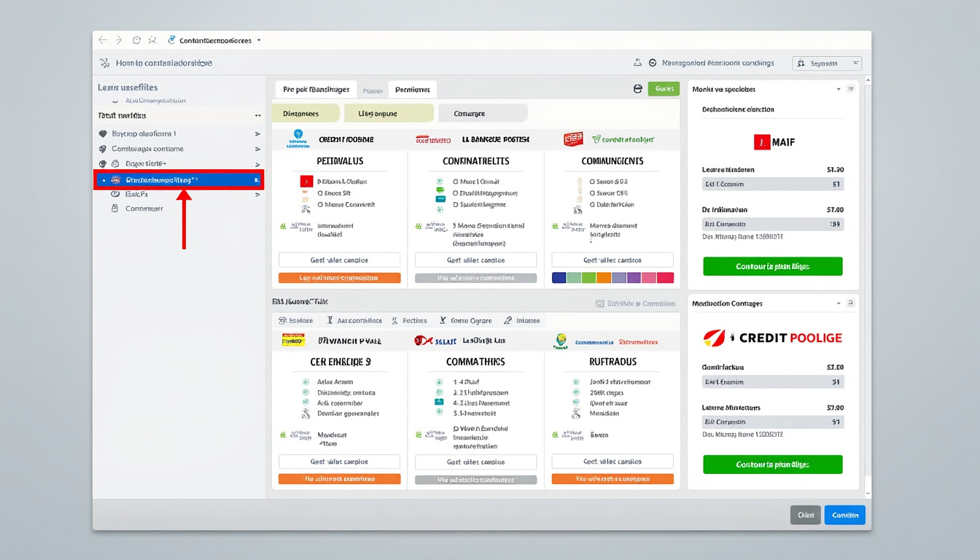Click the circular history icon beside the forward arrow
980x560 pixels.
[x=136, y=40]
